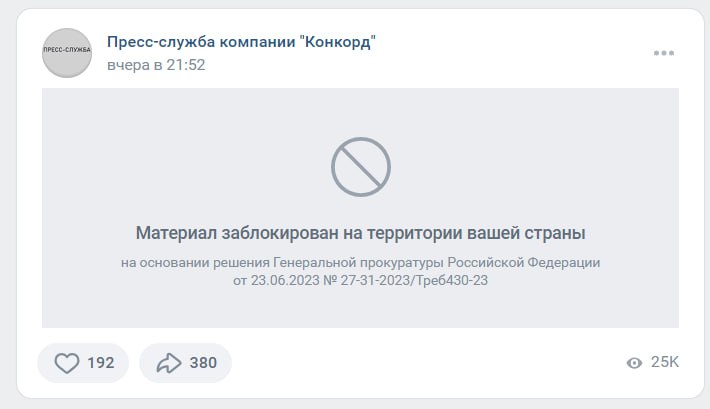Open the post via "вчера в 21:52" timestamp

click(156, 65)
